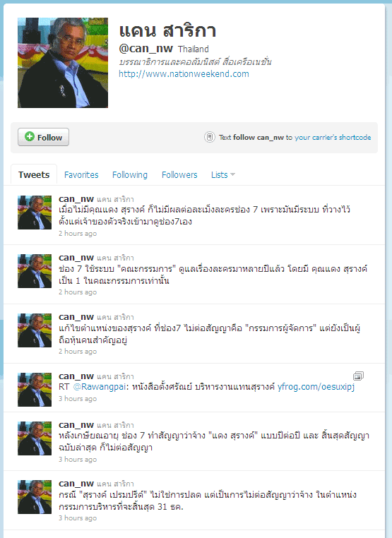Select the Tweets tab
The image size is (392, 538).
(34, 174)
